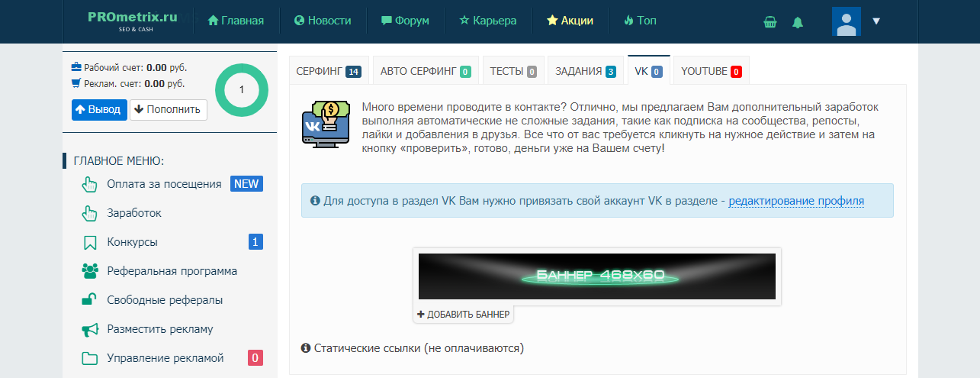The width and height of the screenshot is (980, 378).
Task: Click the hand pointer icon beside Заработок
Action: pyautogui.click(x=90, y=213)
